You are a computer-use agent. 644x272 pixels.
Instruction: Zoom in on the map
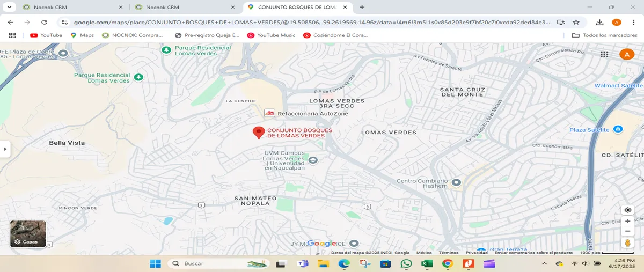coord(627,221)
